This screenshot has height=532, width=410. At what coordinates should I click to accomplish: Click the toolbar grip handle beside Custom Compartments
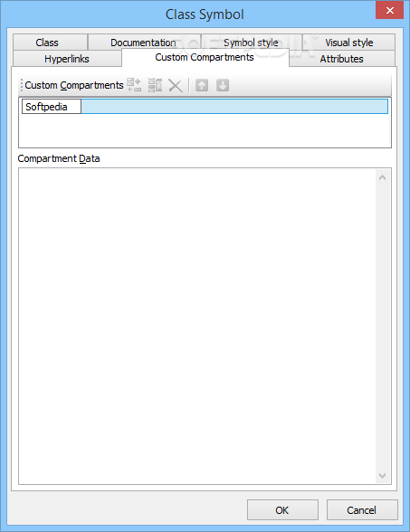pyautogui.click(x=22, y=85)
